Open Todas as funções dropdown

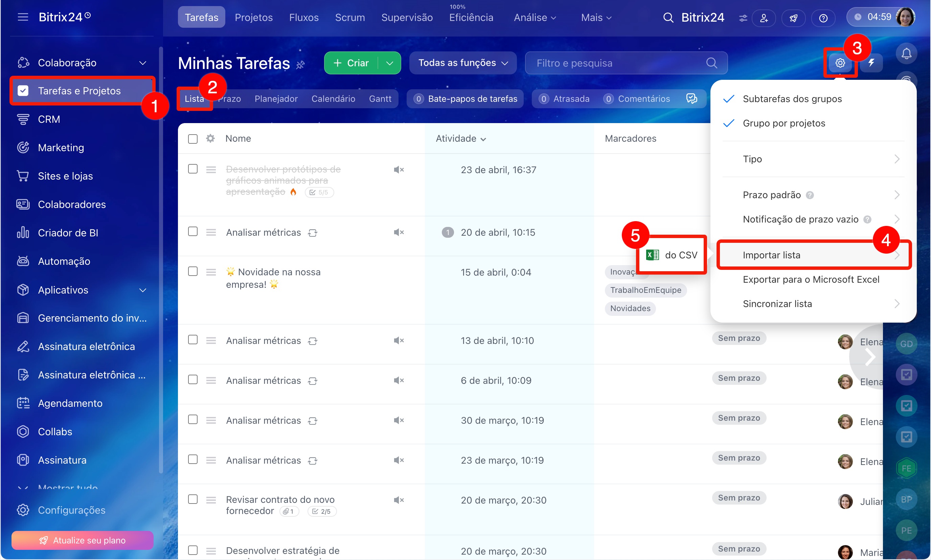coord(463,63)
